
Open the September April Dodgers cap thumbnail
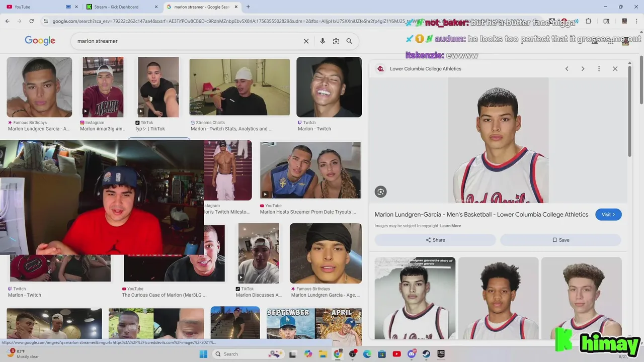click(x=314, y=323)
